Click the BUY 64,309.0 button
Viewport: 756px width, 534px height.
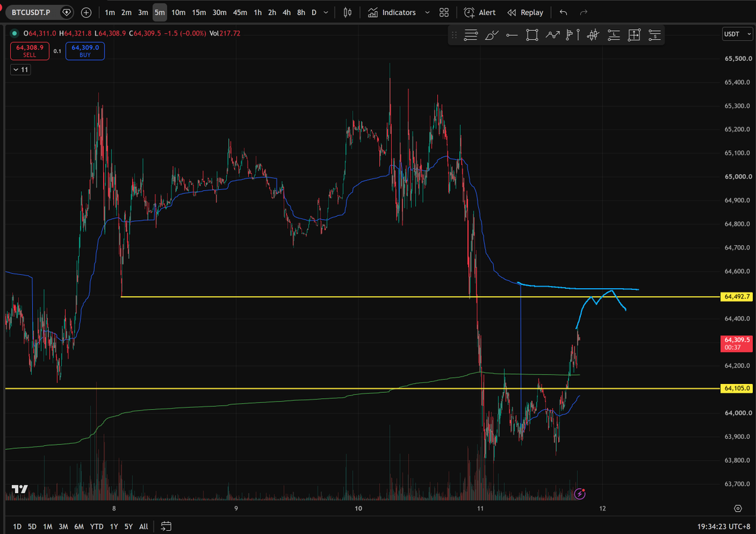(x=84, y=51)
